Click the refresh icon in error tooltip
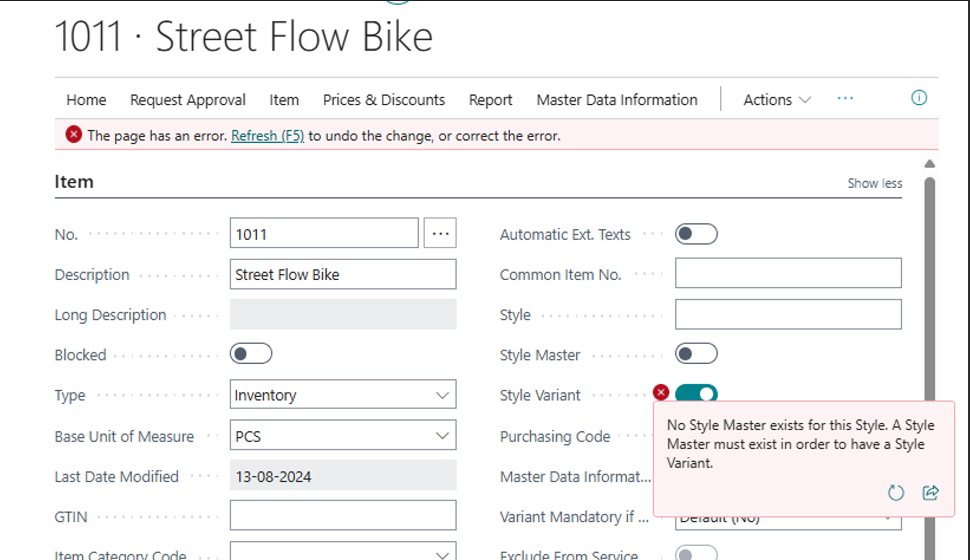Image resolution: width=970 pixels, height=560 pixels. (x=895, y=493)
